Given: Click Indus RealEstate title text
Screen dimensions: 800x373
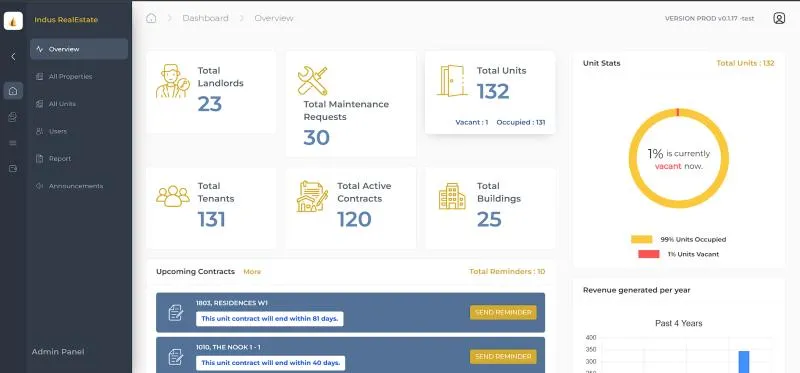Looking at the screenshot, I should pos(66,20).
